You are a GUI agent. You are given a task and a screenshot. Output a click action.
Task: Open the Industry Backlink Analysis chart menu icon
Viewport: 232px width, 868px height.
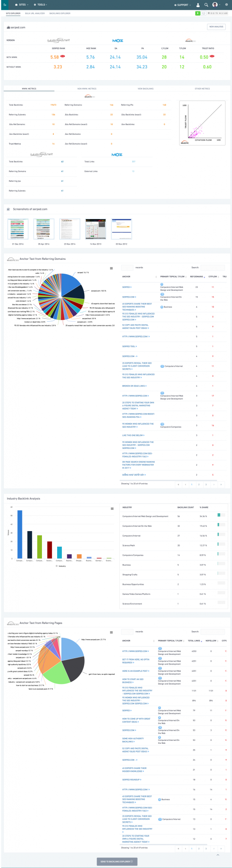pyautogui.click(x=112, y=509)
